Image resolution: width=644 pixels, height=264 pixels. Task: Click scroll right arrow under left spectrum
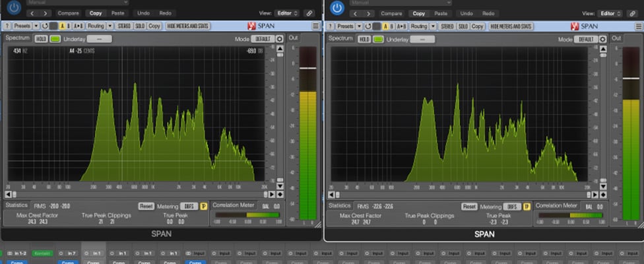click(x=271, y=194)
